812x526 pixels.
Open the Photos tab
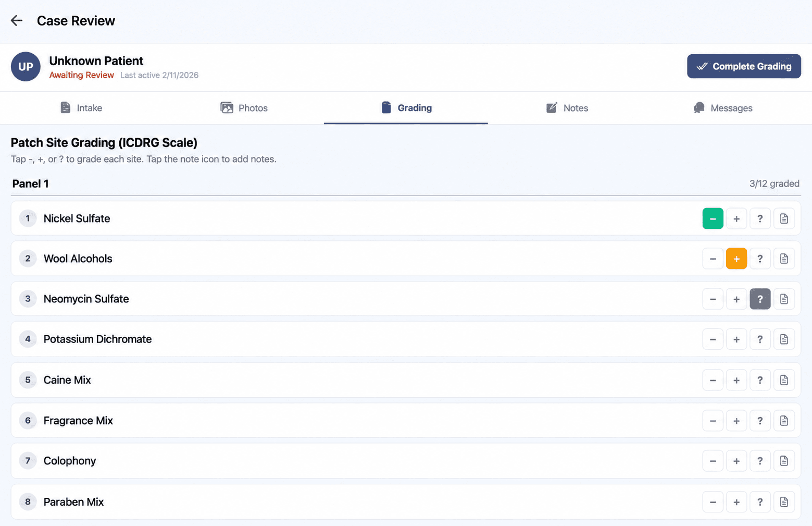click(244, 108)
